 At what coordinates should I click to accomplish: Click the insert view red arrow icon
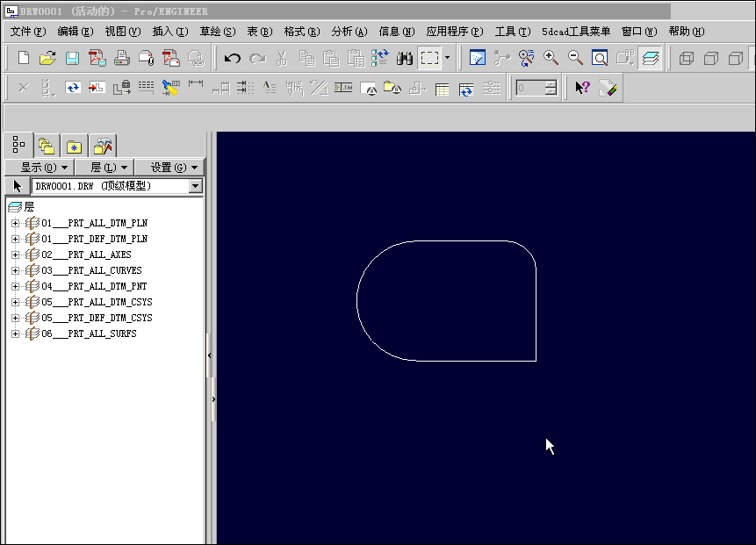click(97, 88)
